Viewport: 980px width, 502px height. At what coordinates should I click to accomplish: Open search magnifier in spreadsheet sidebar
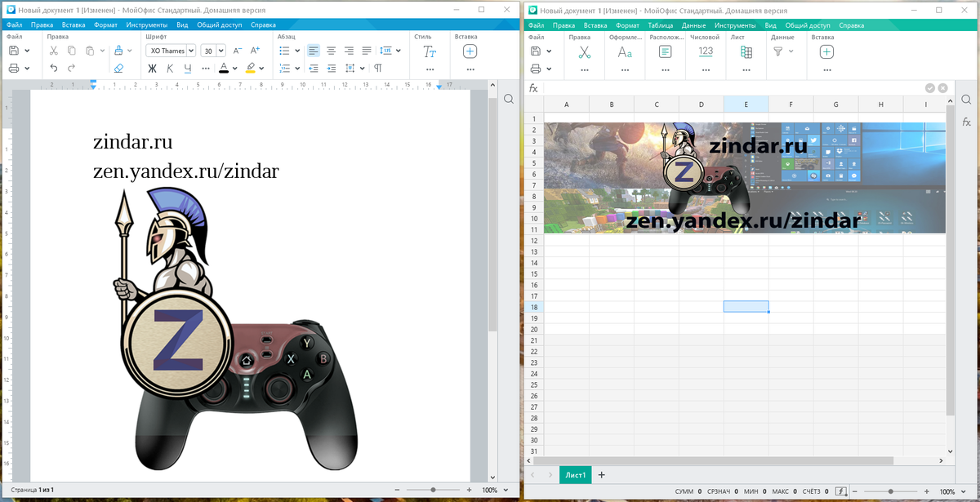pos(966,100)
